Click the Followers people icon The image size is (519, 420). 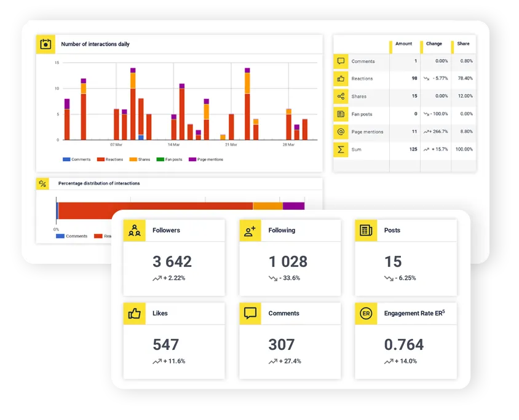[134, 231]
